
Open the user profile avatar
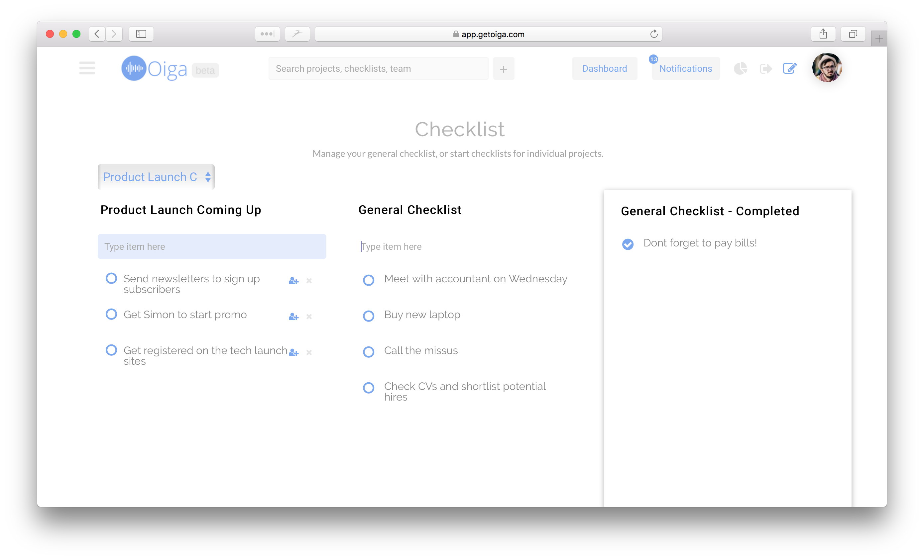pos(827,67)
